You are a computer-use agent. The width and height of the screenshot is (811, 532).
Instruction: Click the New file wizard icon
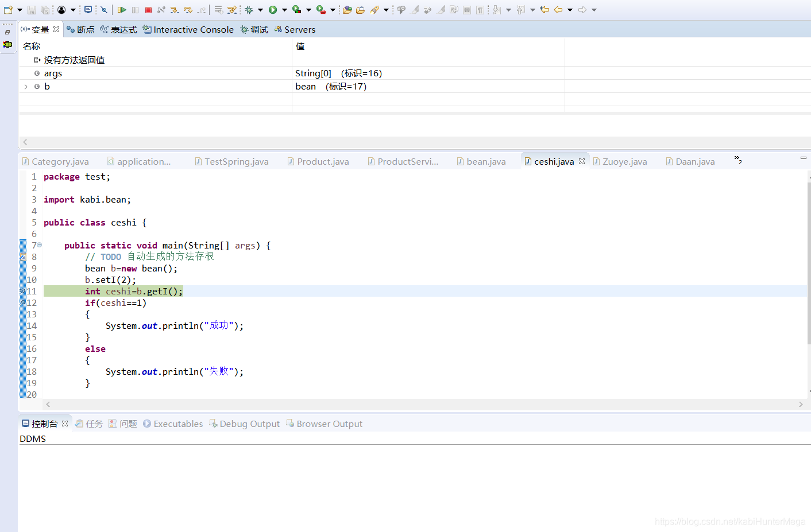tap(8, 10)
